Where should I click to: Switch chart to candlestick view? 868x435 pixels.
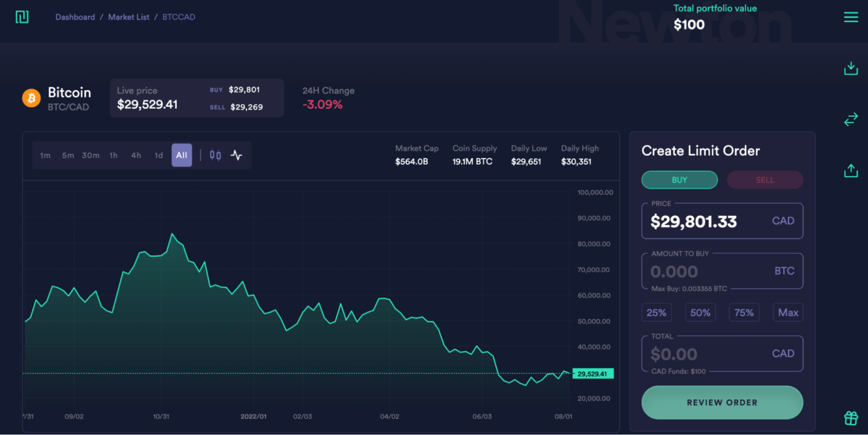(x=215, y=155)
